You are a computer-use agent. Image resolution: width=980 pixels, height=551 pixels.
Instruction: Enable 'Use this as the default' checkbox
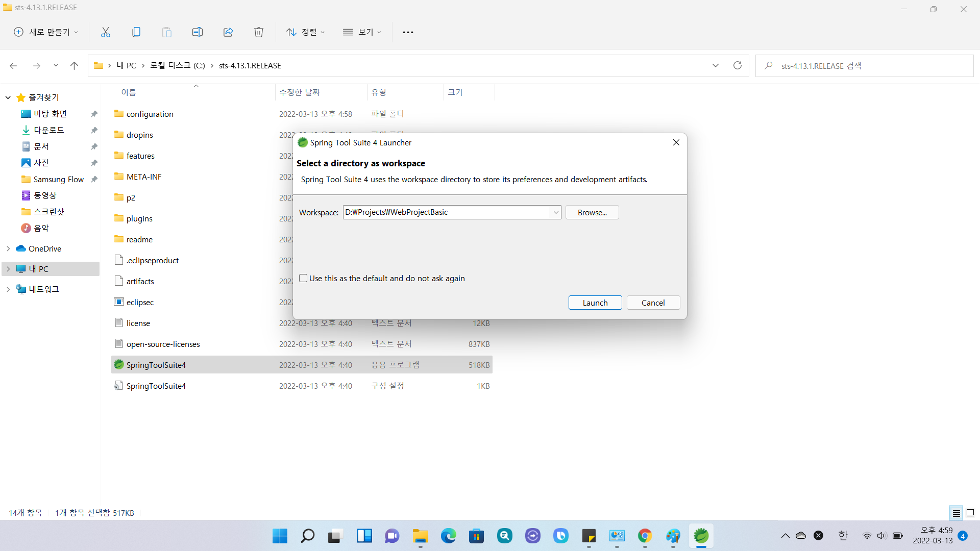click(303, 278)
